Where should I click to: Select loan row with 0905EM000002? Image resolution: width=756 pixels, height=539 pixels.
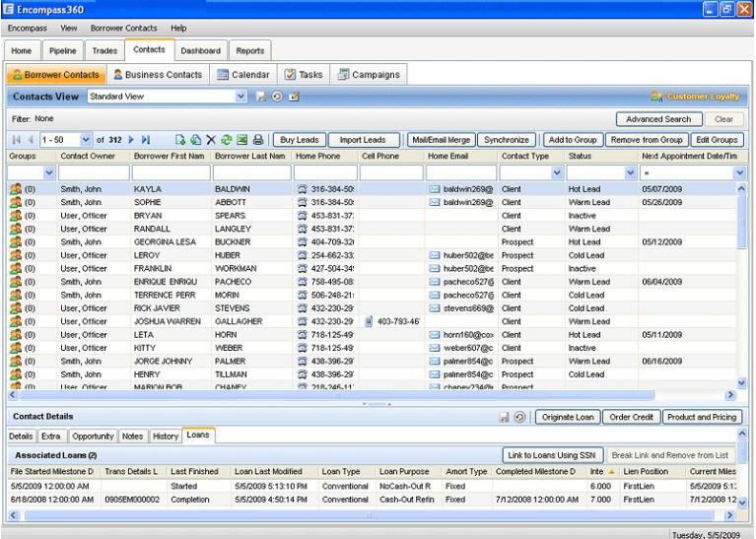[372, 500]
